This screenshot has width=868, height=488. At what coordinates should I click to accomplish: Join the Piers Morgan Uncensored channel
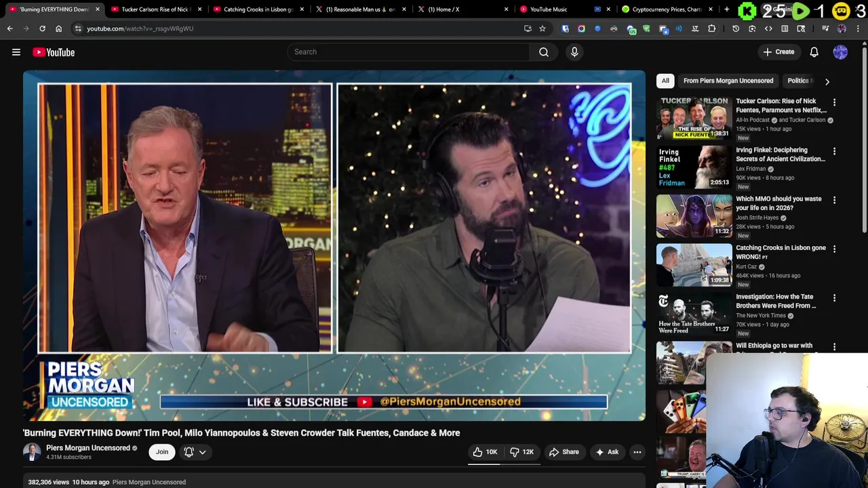point(162,452)
